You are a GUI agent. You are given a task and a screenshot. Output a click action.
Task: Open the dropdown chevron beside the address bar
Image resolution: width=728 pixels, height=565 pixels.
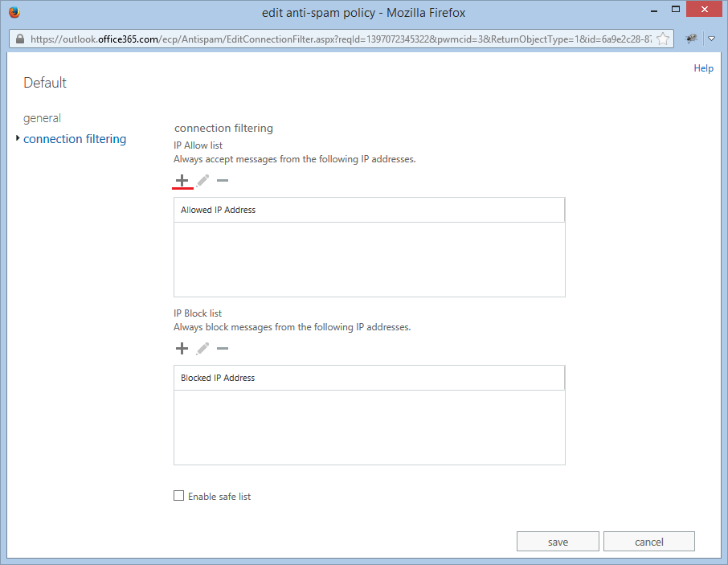pyautogui.click(x=712, y=39)
